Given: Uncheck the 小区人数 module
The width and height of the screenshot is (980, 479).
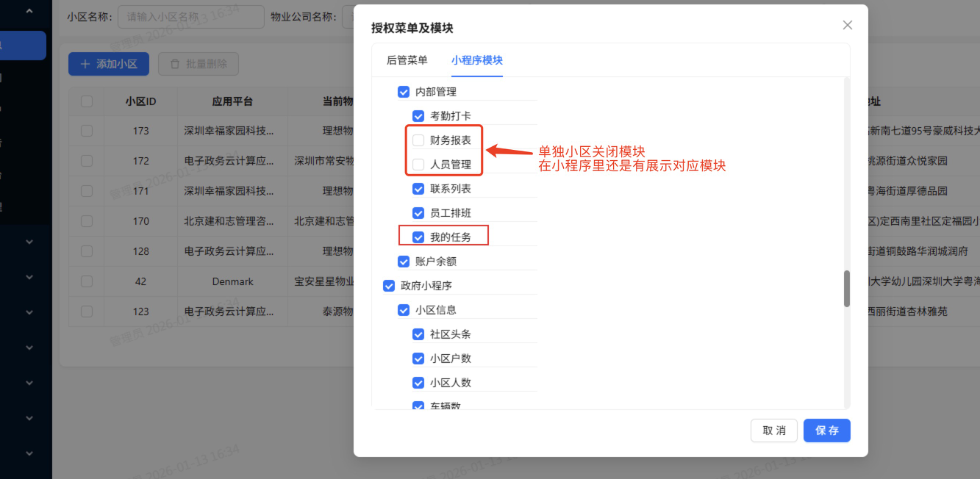Looking at the screenshot, I should click(x=418, y=382).
